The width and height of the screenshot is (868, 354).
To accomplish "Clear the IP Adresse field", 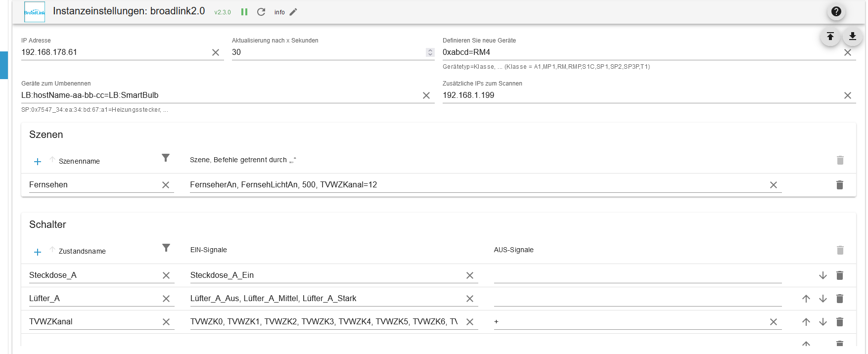I will click(x=216, y=52).
